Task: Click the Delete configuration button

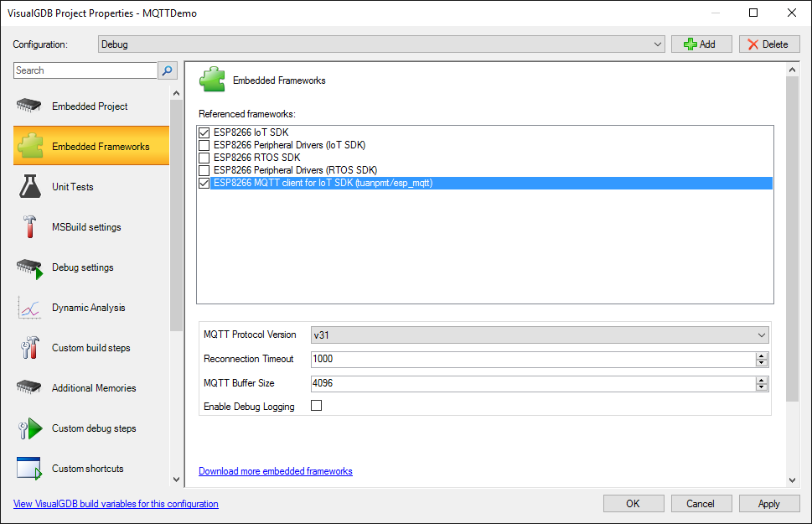Action: [769, 44]
